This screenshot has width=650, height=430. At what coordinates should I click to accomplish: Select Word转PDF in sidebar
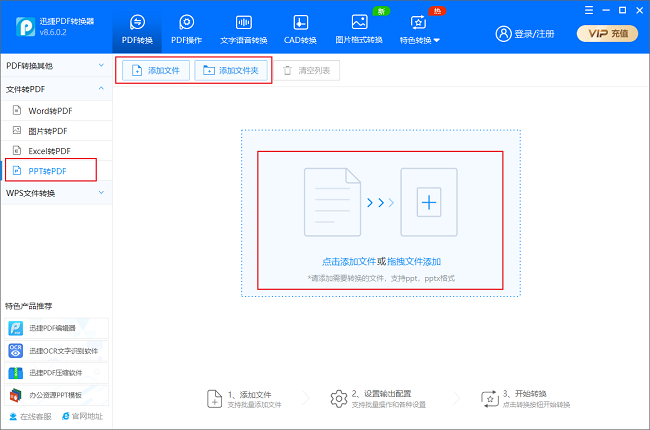[x=57, y=111]
